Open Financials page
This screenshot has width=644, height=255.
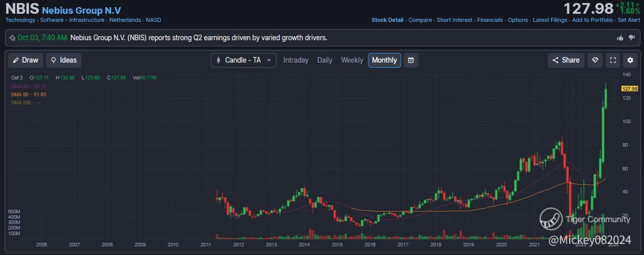(x=490, y=20)
